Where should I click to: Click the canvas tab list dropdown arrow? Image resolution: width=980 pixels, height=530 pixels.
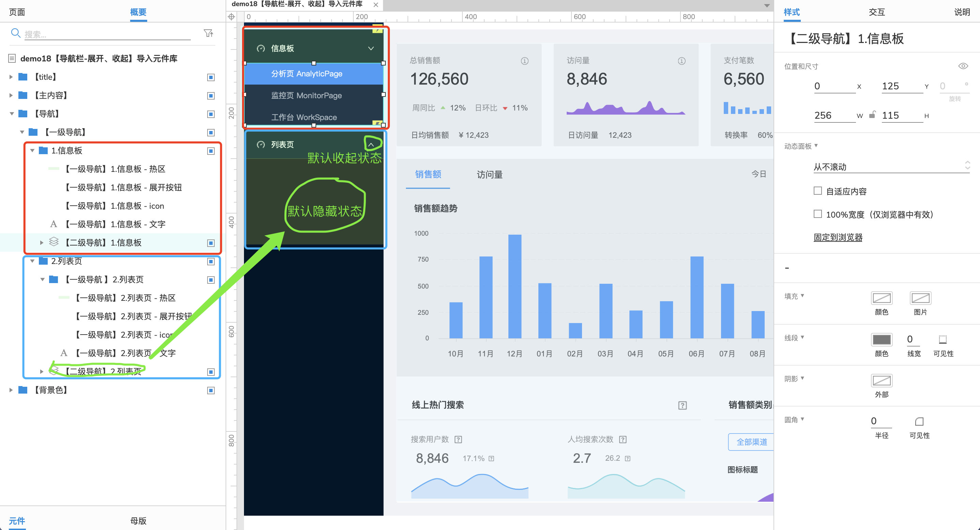767,6
